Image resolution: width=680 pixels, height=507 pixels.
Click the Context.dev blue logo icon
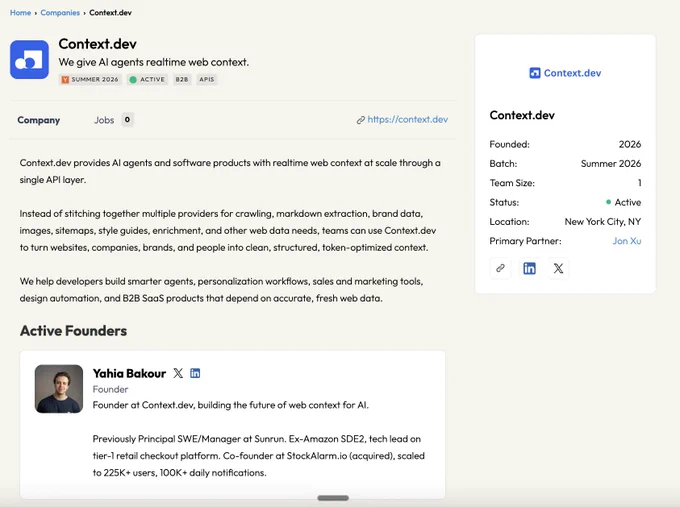point(29,60)
